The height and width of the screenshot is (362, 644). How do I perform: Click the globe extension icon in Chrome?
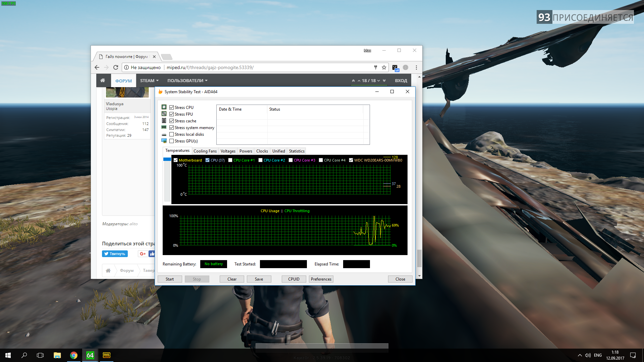coord(406,67)
